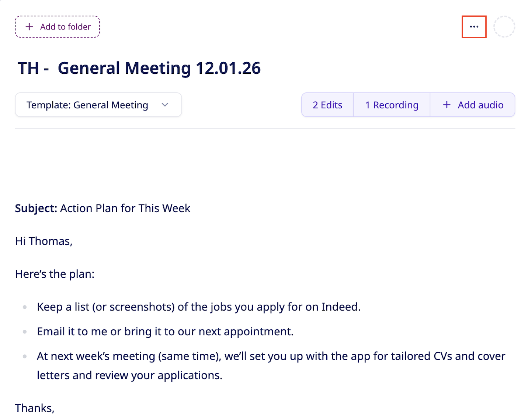Click the Add to folder button label
Viewport: 528px width, 420px height.
65,27
